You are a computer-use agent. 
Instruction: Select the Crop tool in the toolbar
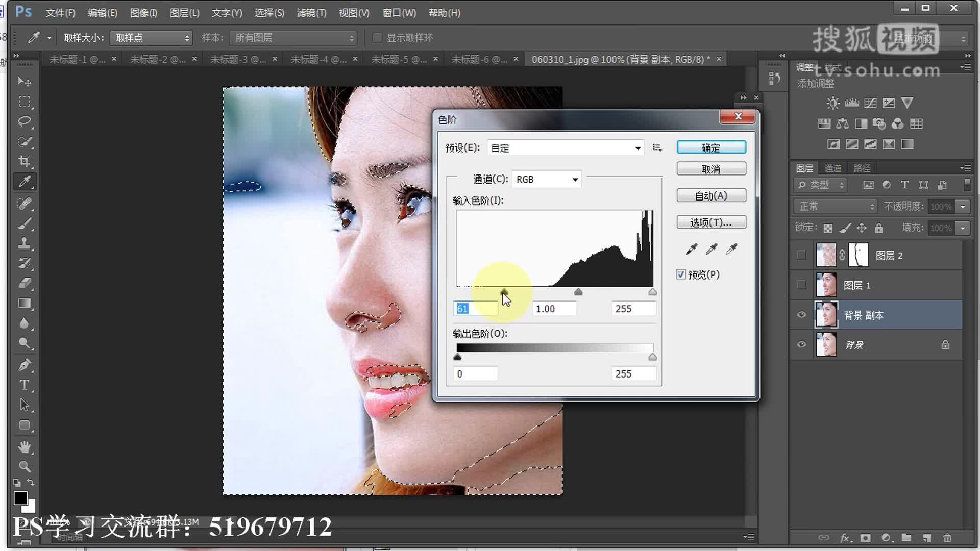(24, 161)
